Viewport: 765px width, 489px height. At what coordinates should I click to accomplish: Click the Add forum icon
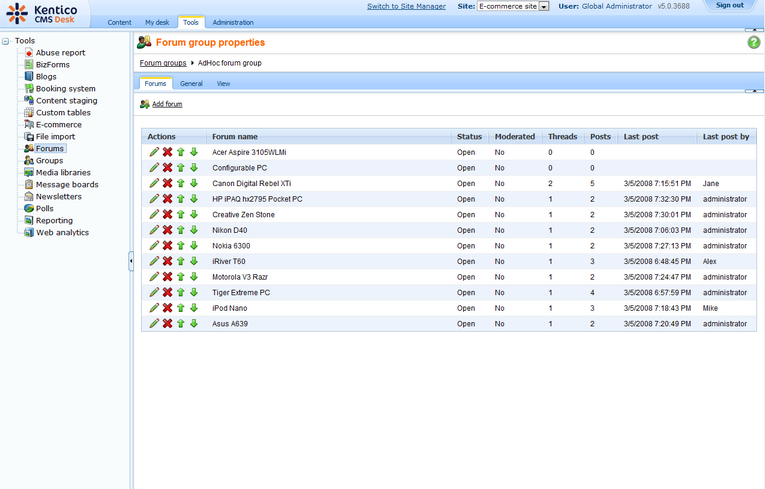144,104
